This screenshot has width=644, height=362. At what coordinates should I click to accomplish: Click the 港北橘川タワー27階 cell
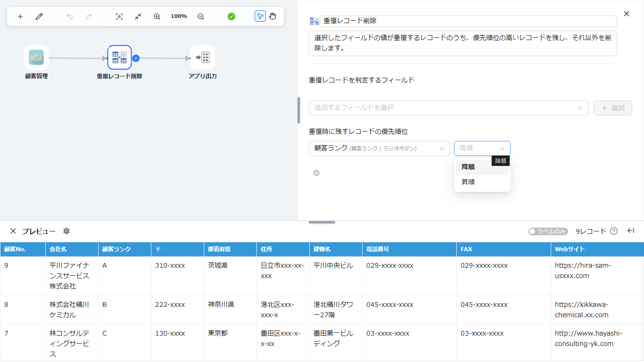click(x=336, y=310)
